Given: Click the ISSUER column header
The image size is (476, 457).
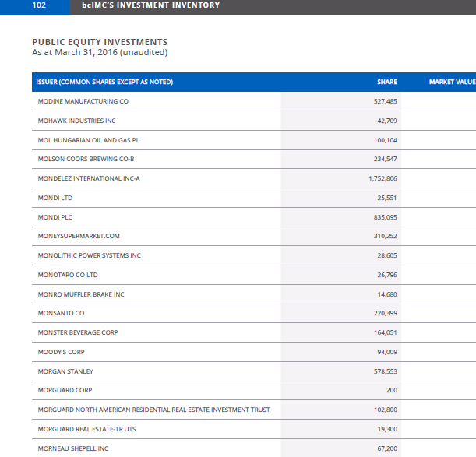Looking at the screenshot, I should tap(104, 82).
